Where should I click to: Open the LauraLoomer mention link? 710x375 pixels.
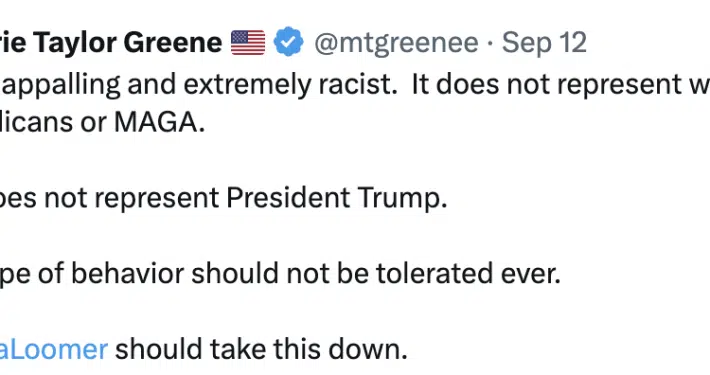click(x=53, y=350)
